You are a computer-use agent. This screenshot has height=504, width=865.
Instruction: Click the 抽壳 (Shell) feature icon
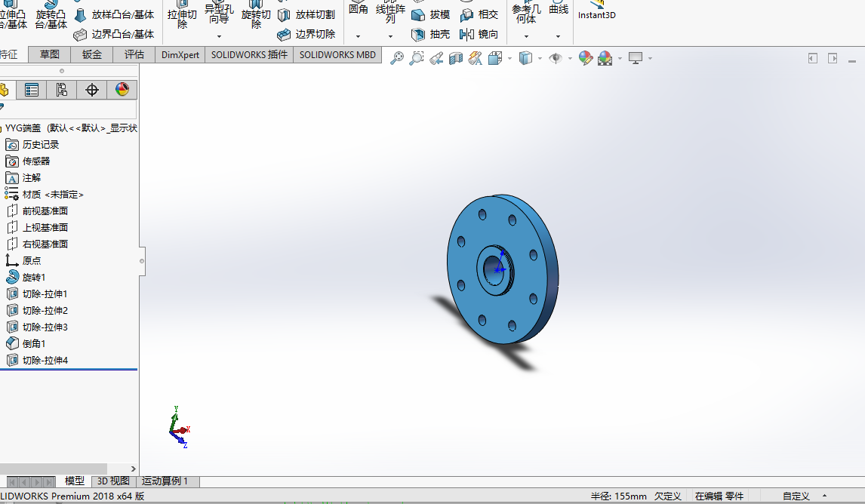coord(420,35)
